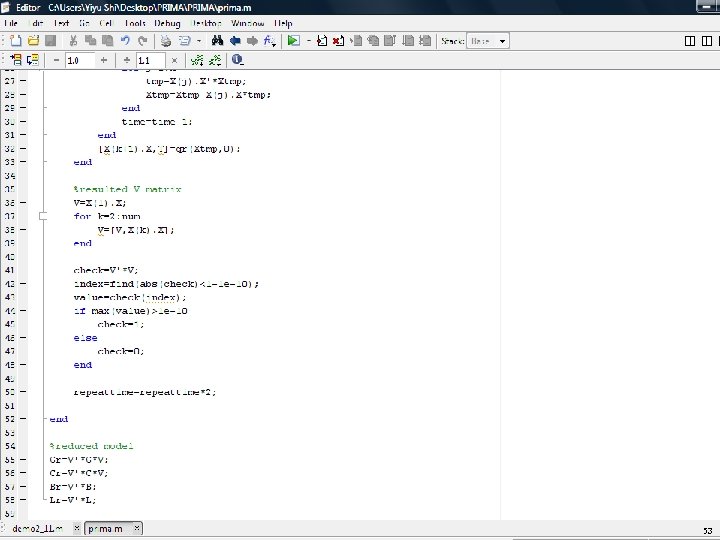Copy selection using the toolbar copy icon
Screen dimensions: 720x540
pyautogui.click(x=90, y=41)
